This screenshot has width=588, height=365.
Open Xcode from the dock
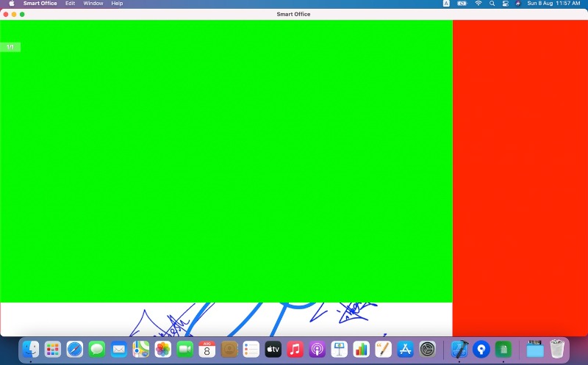coord(459,349)
